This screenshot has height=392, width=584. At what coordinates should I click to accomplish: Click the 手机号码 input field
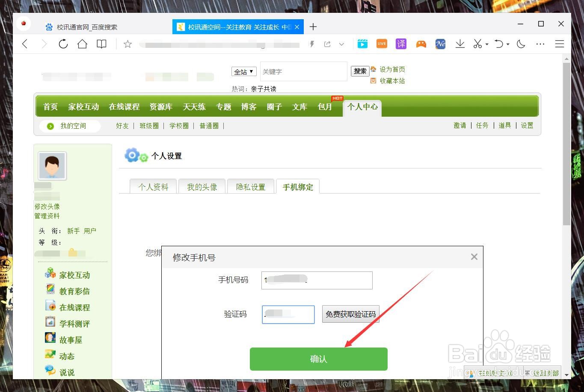pos(317,280)
